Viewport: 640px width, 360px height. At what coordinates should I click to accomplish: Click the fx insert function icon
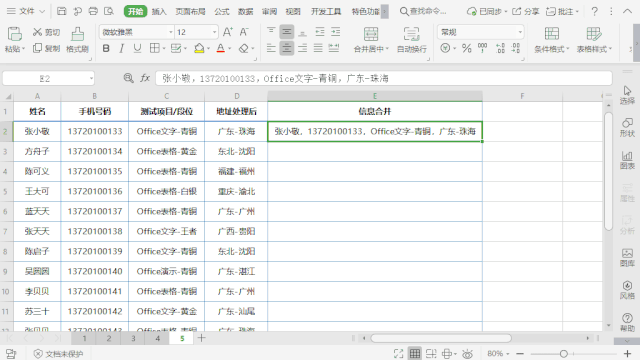145,78
